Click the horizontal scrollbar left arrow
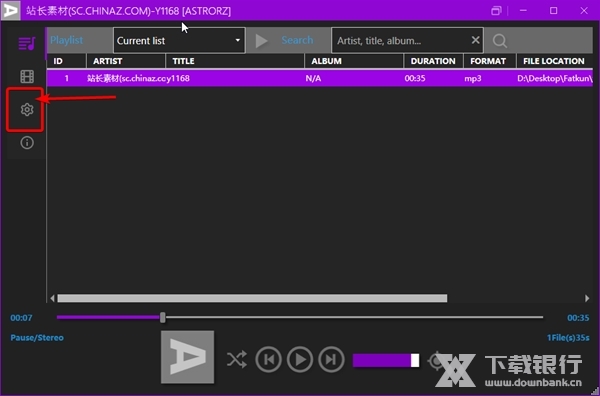This screenshot has width=600, height=396. (52, 298)
